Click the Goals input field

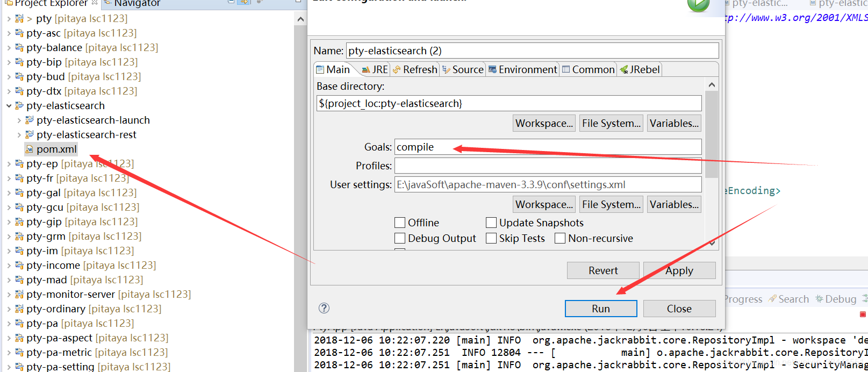coord(548,147)
